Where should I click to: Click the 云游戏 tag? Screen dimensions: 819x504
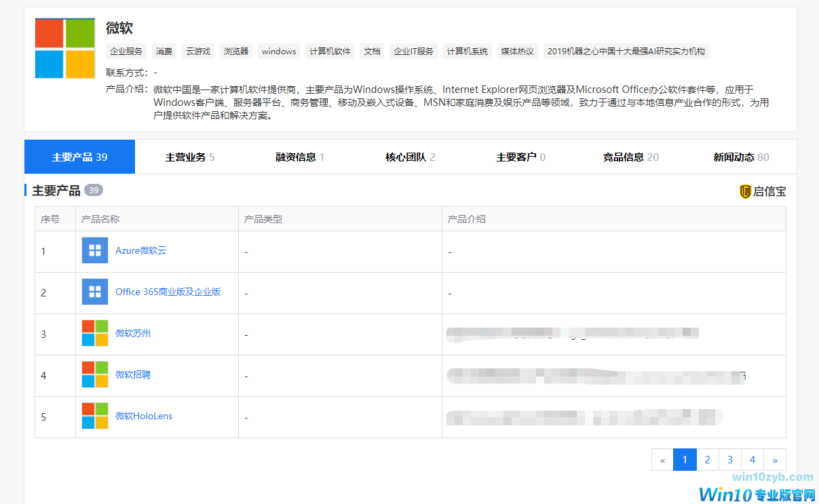tap(198, 51)
